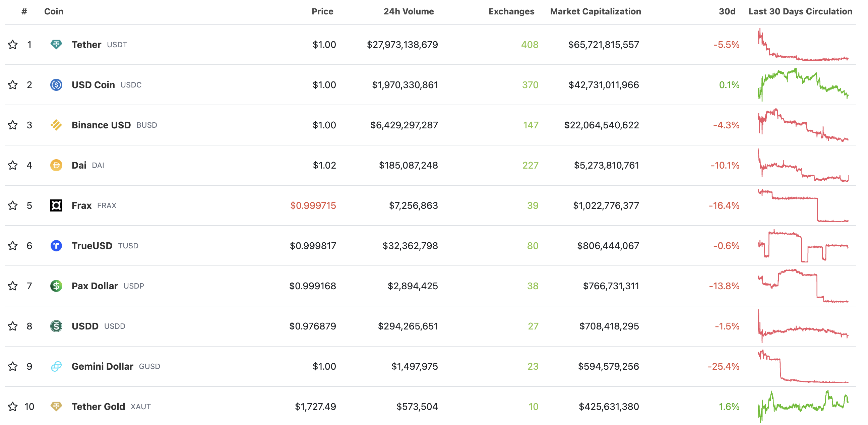Click the USDD coin logo icon
The height and width of the screenshot is (425, 868).
tap(56, 326)
